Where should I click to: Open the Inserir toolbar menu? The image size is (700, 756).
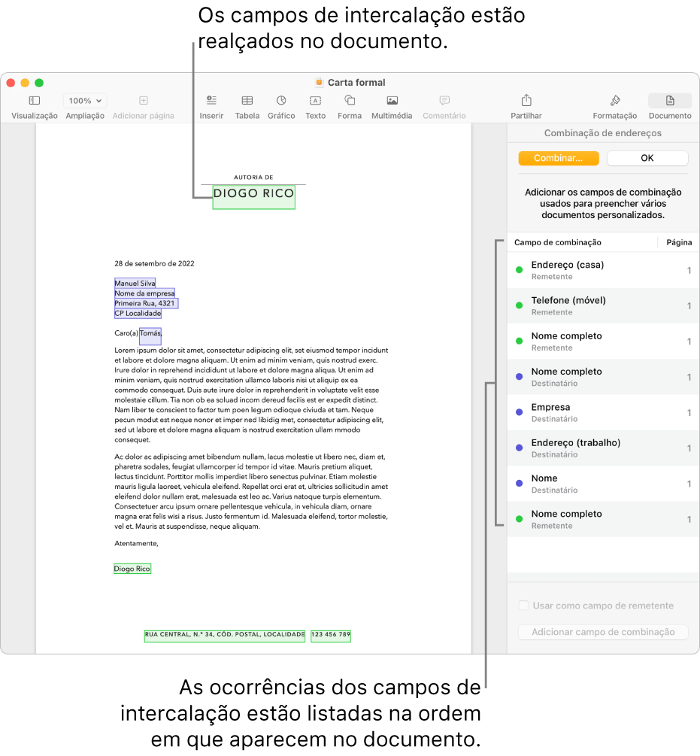pyautogui.click(x=211, y=100)
